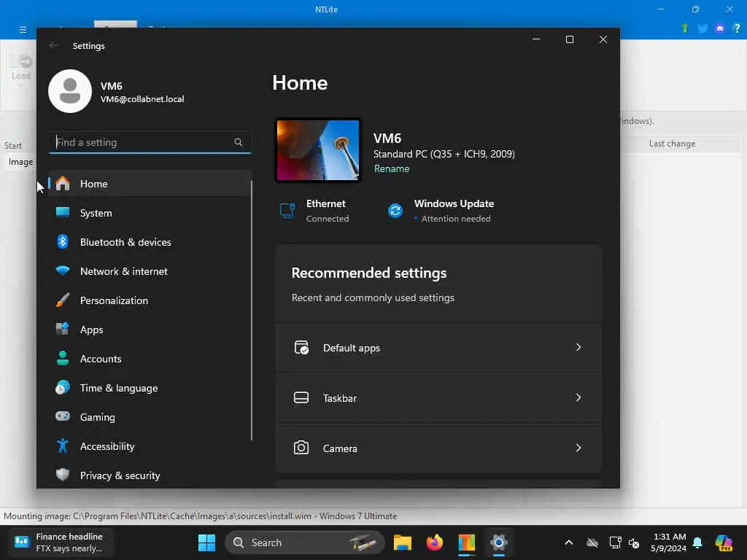This screenshot has width=747, height=560.
Task: Click the desktop wallpaper thumbnail for VM6
Action: coord(318,150)
